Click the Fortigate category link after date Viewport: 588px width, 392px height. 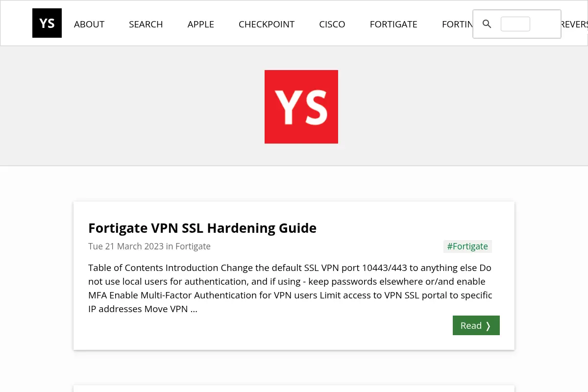pyautogui.click(x=193, y=246)
